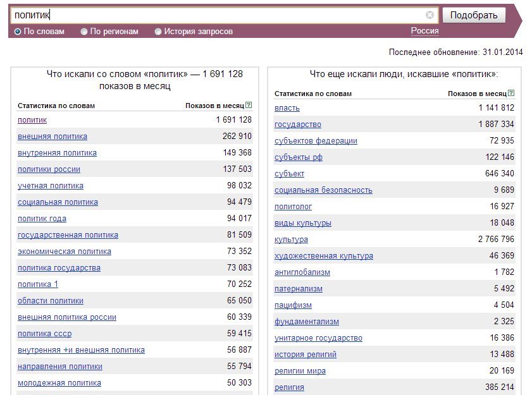This screenshot has height=395, width=532.
Task: Open the 'внешняя политика' link
Action: (x=53, y=137)
